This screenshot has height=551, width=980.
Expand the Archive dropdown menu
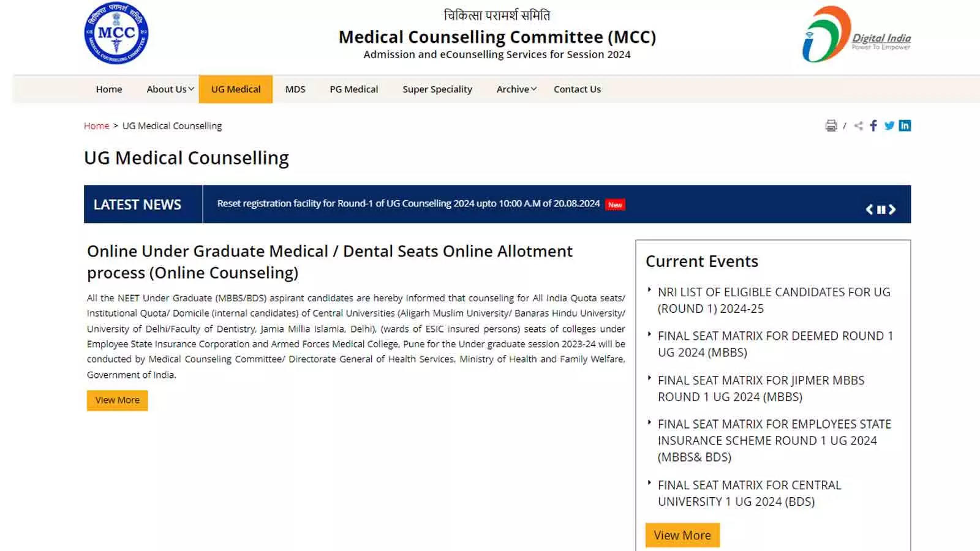(x=516, y=89)
